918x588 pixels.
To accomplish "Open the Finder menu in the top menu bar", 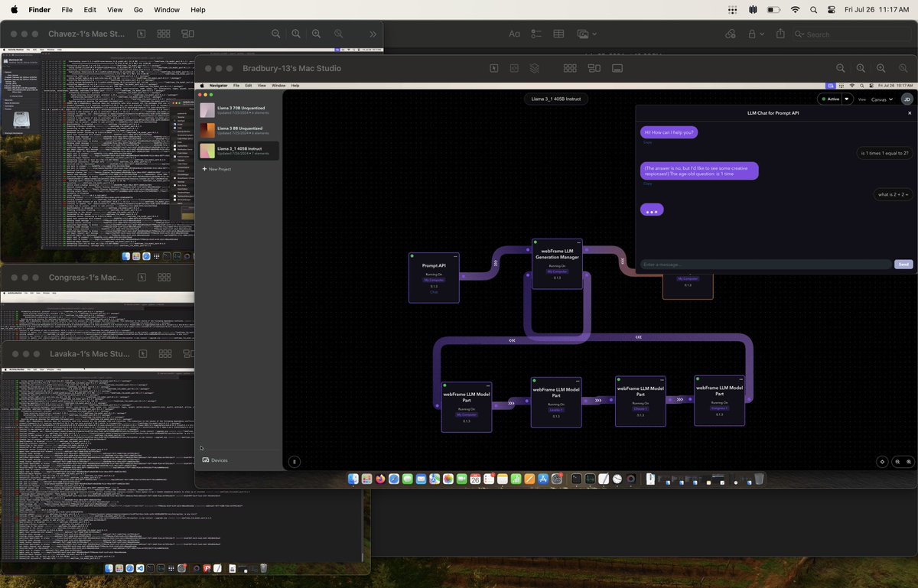I will coord(39,10).
